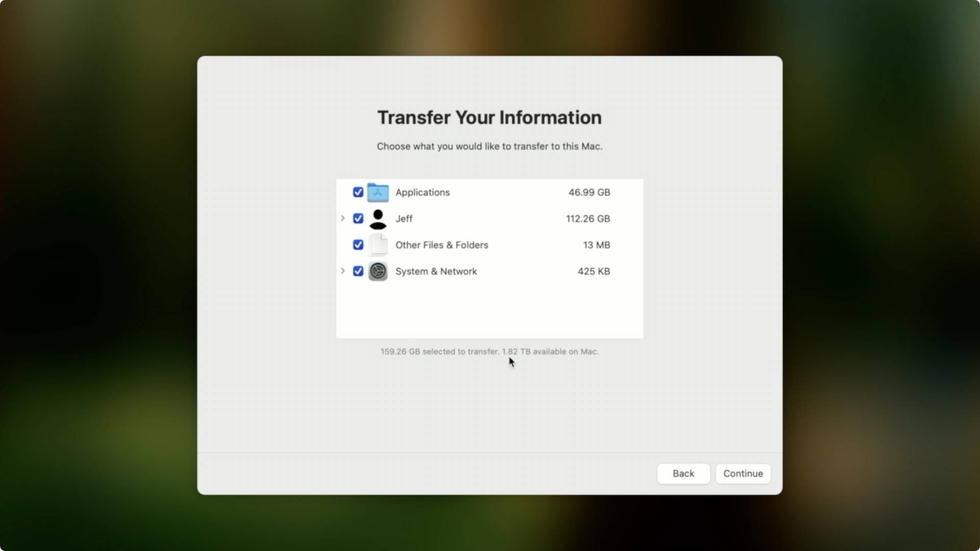Screen dimensions: 980x551
Task: Click the Applications folder icon
Action: coord(378,192)
